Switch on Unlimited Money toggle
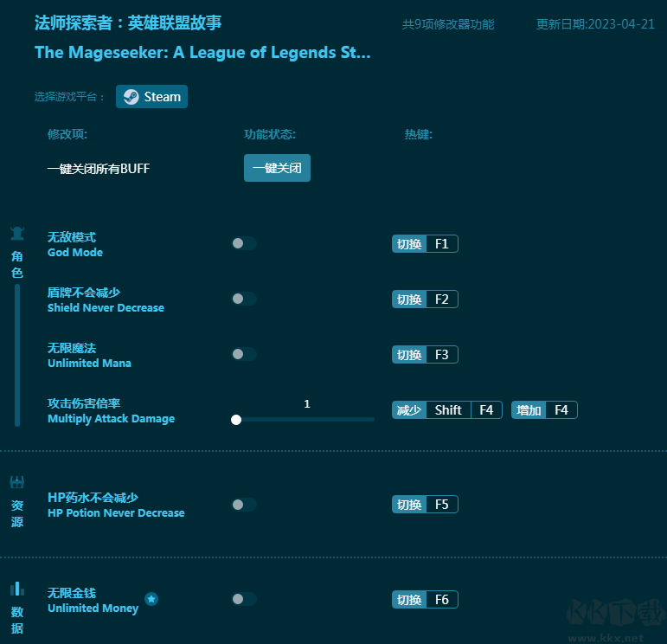 click(x=244, y=599)
